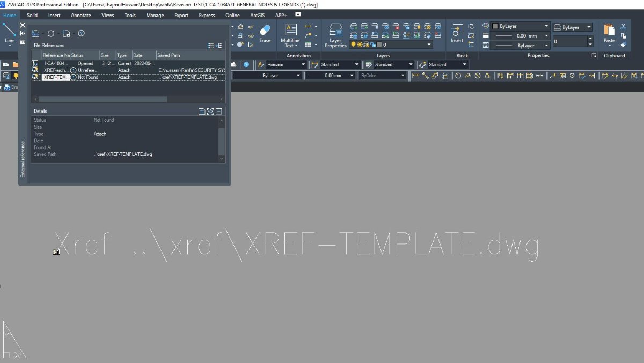Open the Home ribbon tab

pos(10,15)
